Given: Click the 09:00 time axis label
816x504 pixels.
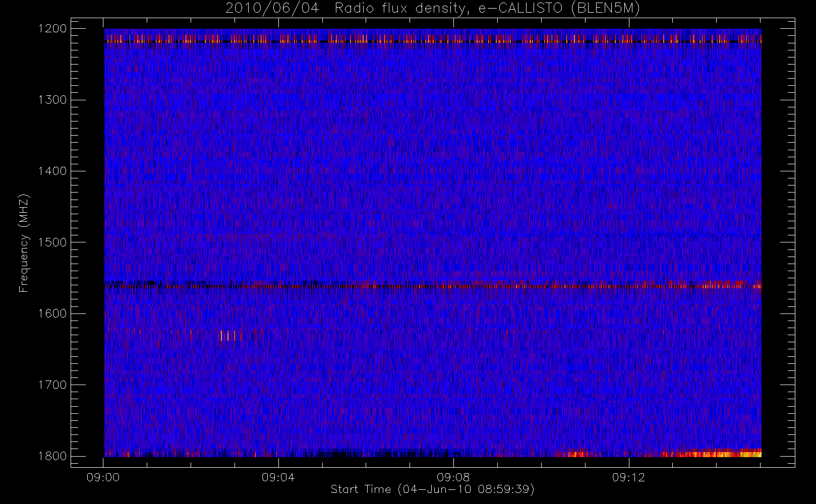Looking at the screenshot, I should click(x=103, y=477).
